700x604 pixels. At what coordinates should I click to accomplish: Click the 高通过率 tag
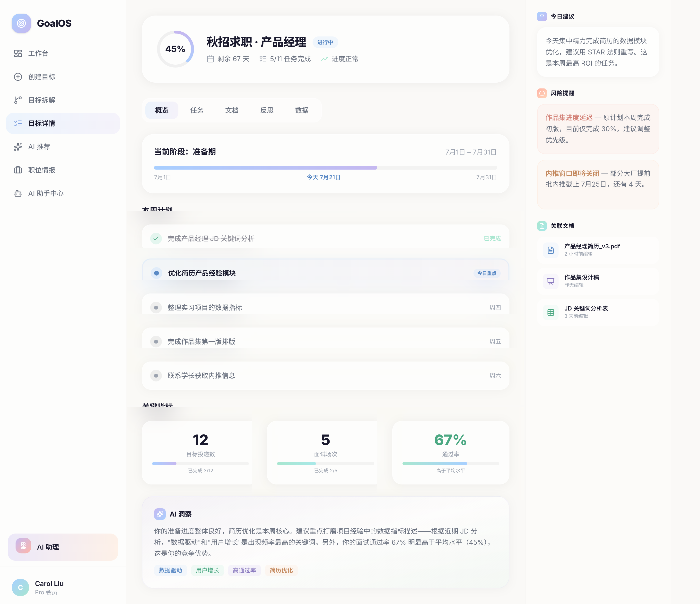[244, 570]
